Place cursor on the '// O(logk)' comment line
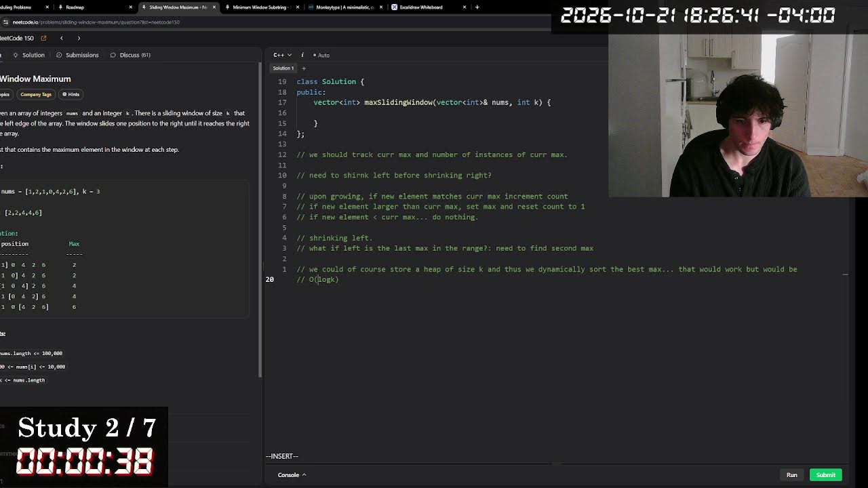 (317, 279)
